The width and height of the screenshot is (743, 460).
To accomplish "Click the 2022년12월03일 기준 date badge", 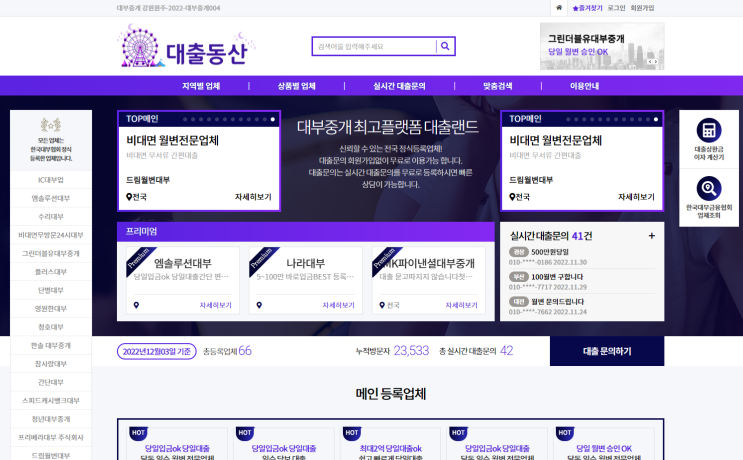I will click(x=157, y=351).
